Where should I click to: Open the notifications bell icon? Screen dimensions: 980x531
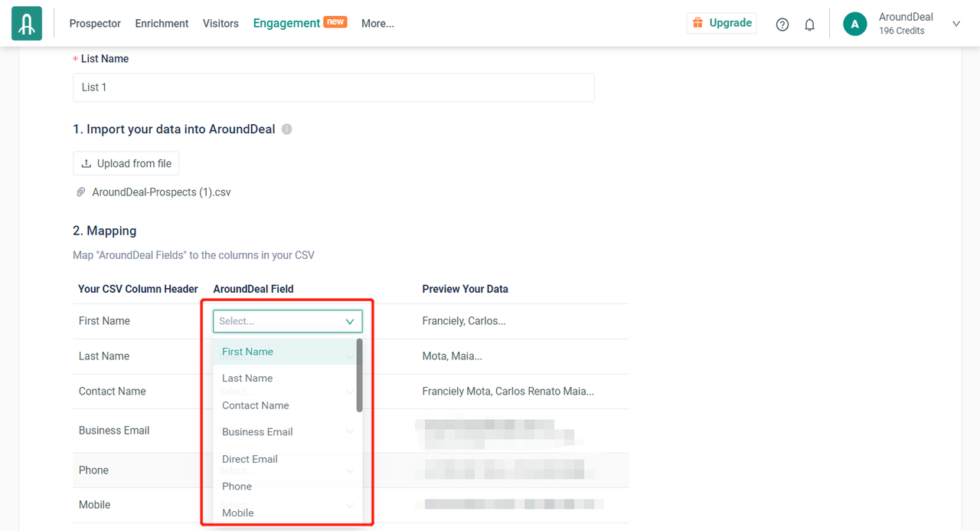point(809,25)
